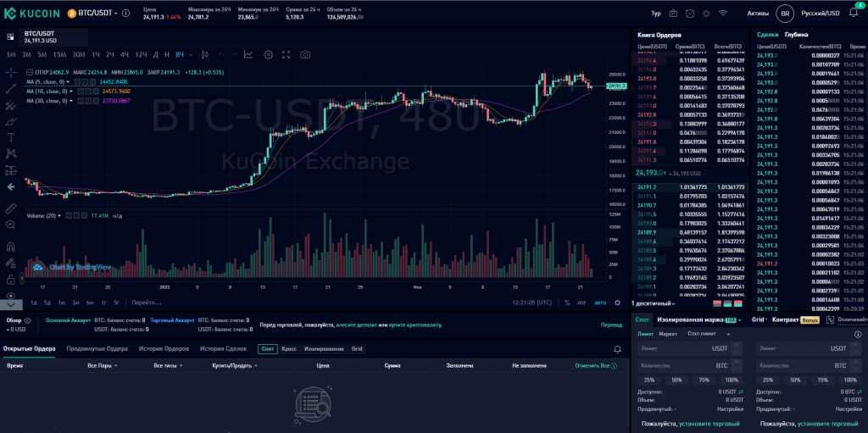
Task: Select the 15M timeframe interval
Action: (x=59, y=54)
